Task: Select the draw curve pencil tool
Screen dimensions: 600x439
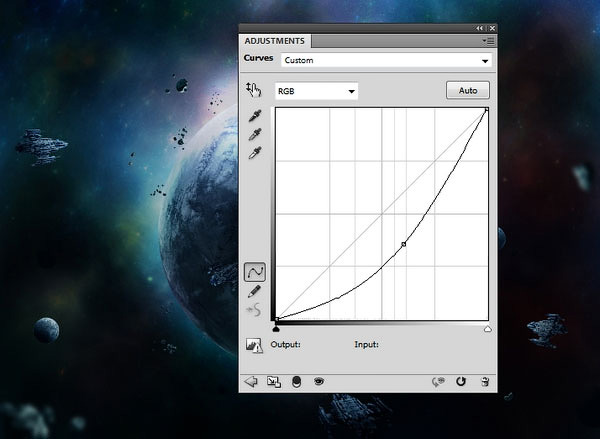Action: (x=255, y=291)
